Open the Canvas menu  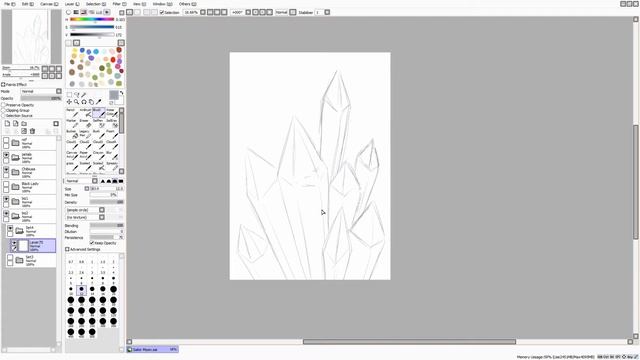[49, 4]
